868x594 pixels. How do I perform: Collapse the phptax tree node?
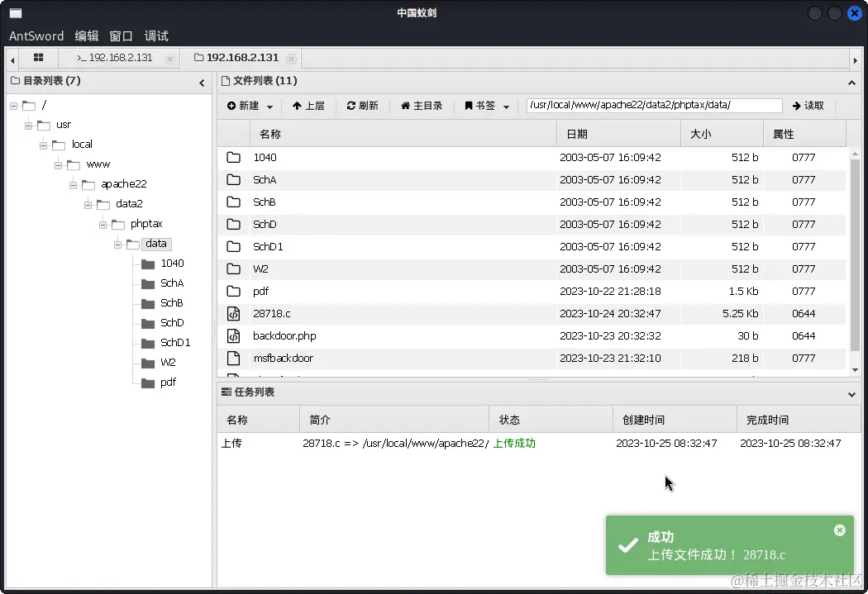tap(103, 225)
